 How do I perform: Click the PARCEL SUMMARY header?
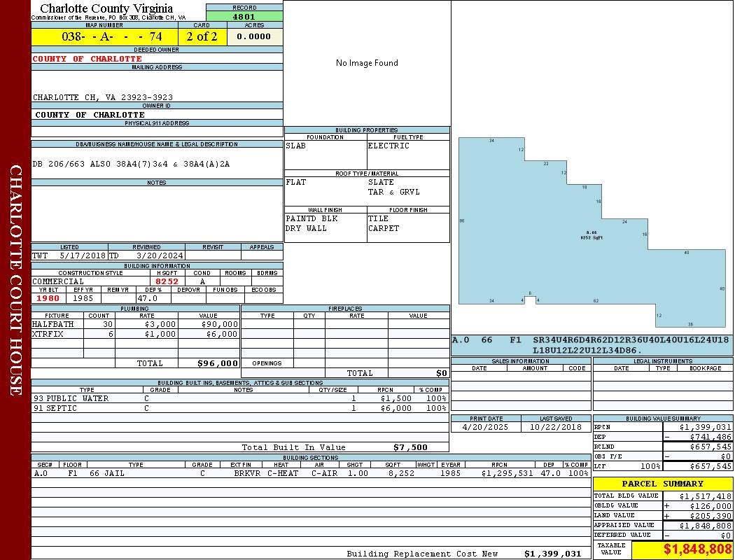[663, 484]
